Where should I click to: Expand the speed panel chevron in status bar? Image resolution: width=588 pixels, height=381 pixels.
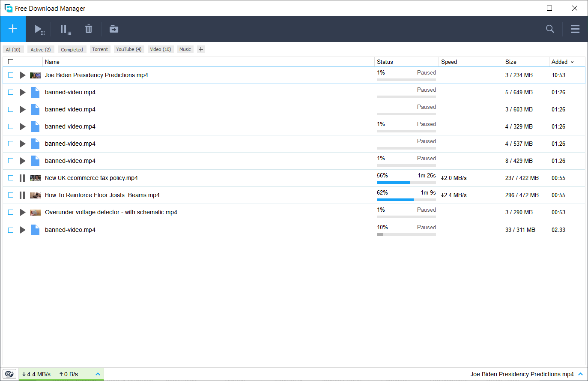click(x=98, y=374)
